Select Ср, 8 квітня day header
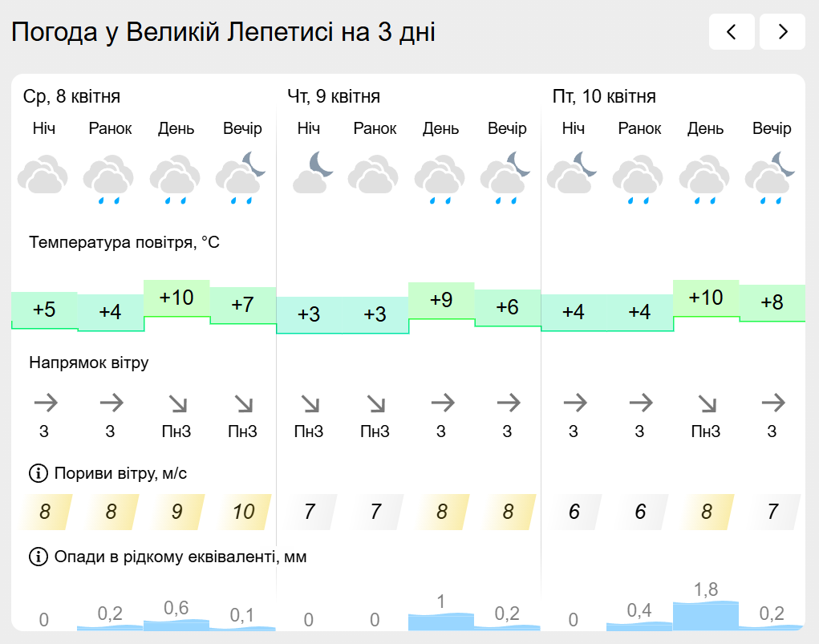This screenshot has height=644, width=819. [71, 97]
